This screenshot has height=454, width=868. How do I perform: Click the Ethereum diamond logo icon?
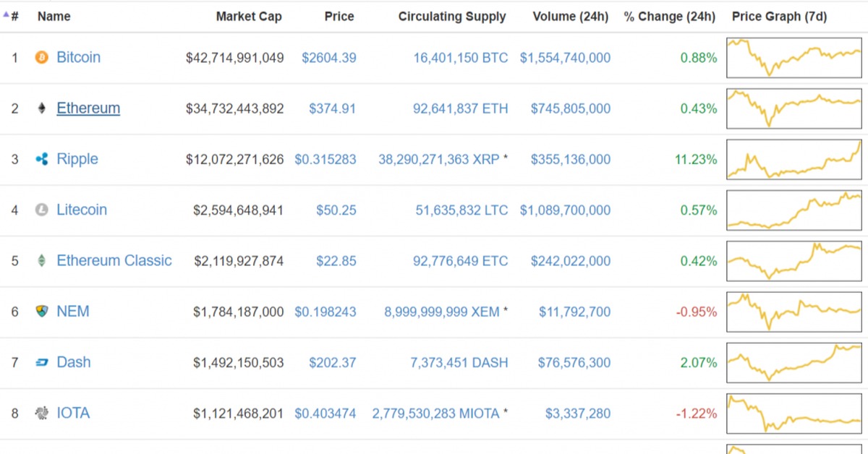42,108
